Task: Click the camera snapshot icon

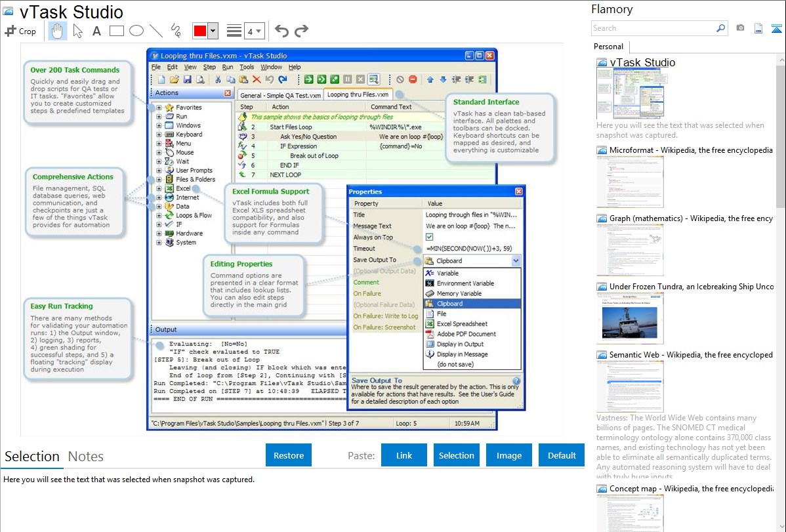Action: (x=740, y=28)
